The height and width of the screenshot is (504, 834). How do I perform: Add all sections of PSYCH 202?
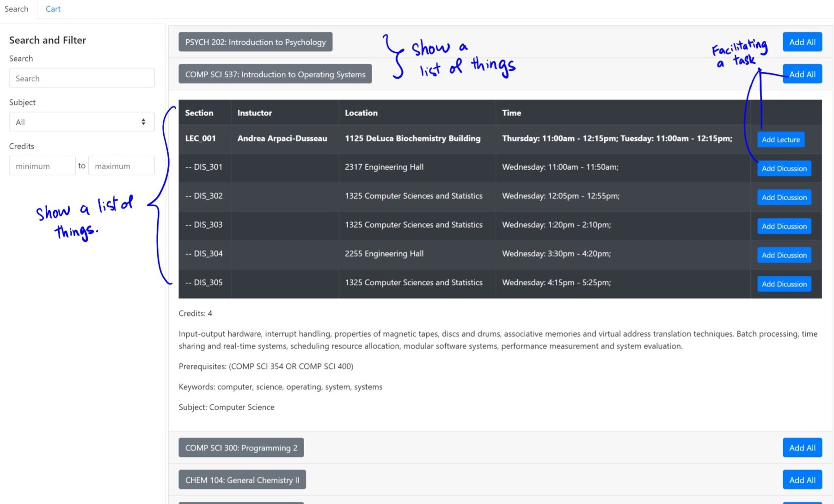(803, 42)
